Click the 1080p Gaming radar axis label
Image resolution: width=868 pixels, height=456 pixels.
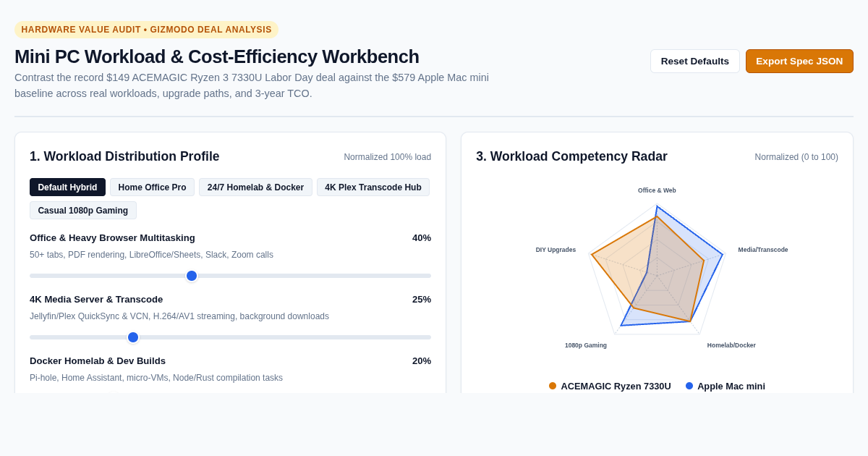586,345
